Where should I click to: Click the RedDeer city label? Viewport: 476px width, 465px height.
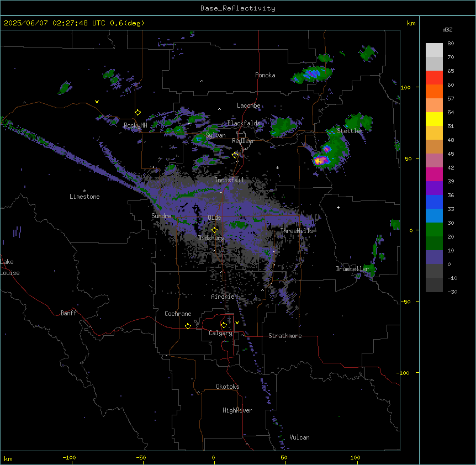click(243, 141)
